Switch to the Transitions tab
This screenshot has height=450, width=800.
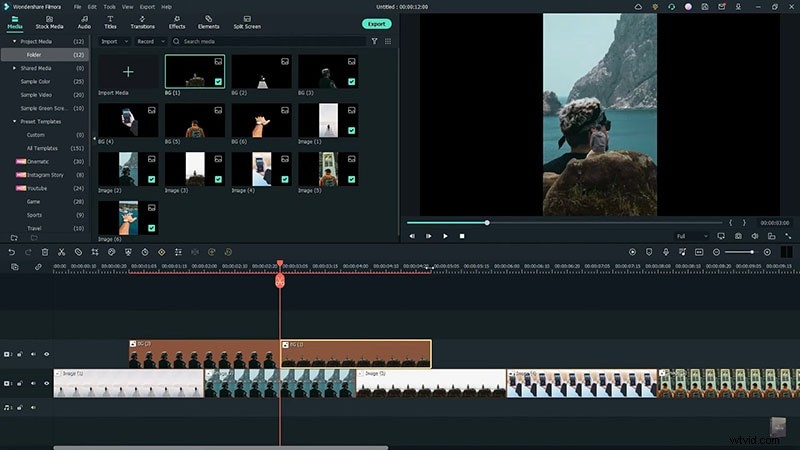tap(142, 22)
